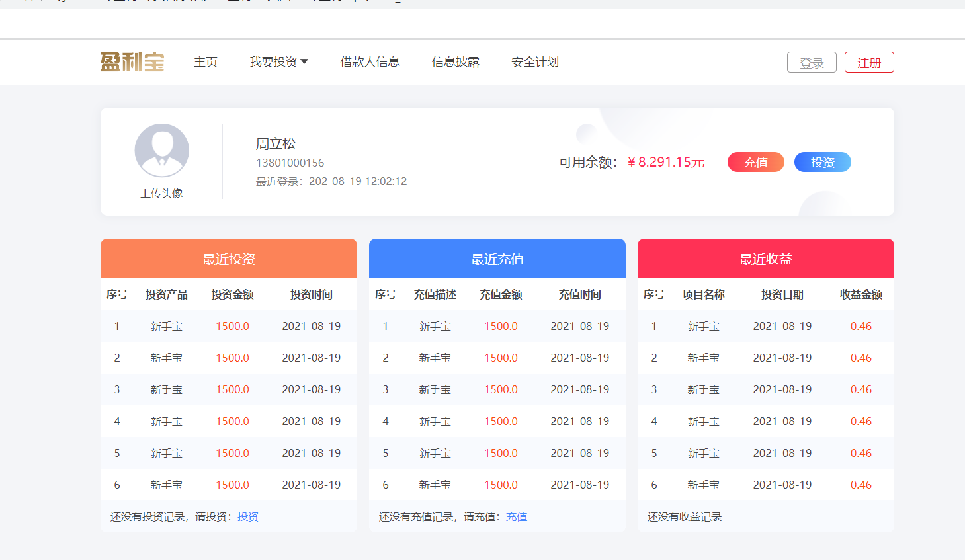This screenshot has width=965, height=560.
Task: Click date in row 5 of 最近充值
Action: [580, 453]
